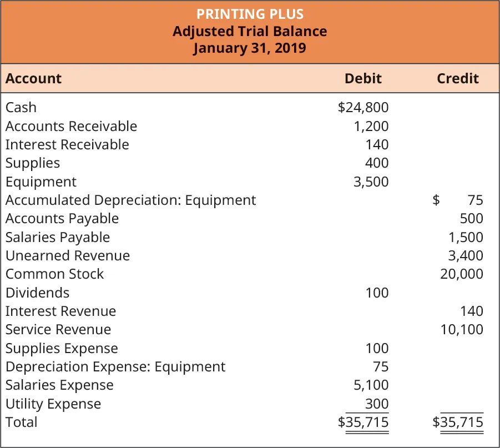Click the total credit amount $35,715

click(458, 422)
